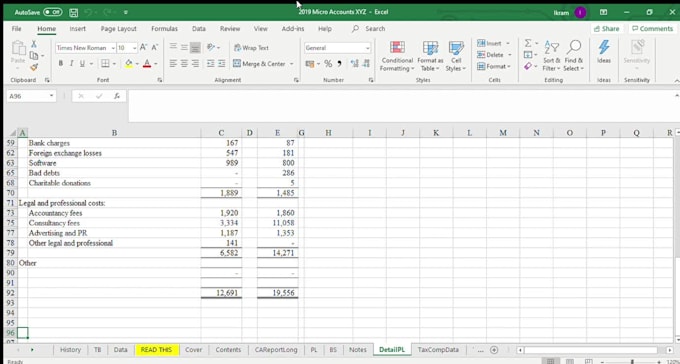Apply the yellow fill color

point(129,64)
